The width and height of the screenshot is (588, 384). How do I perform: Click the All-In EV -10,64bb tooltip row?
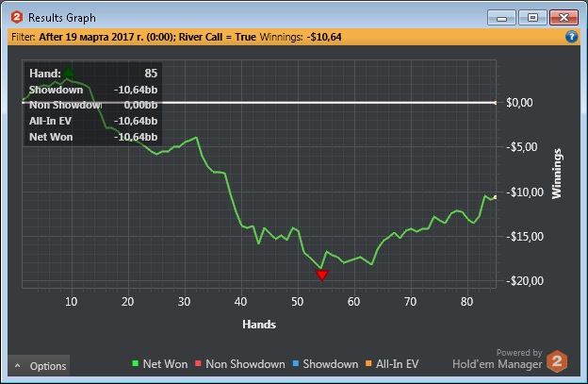pyautogui.click(x=93, y=121)
